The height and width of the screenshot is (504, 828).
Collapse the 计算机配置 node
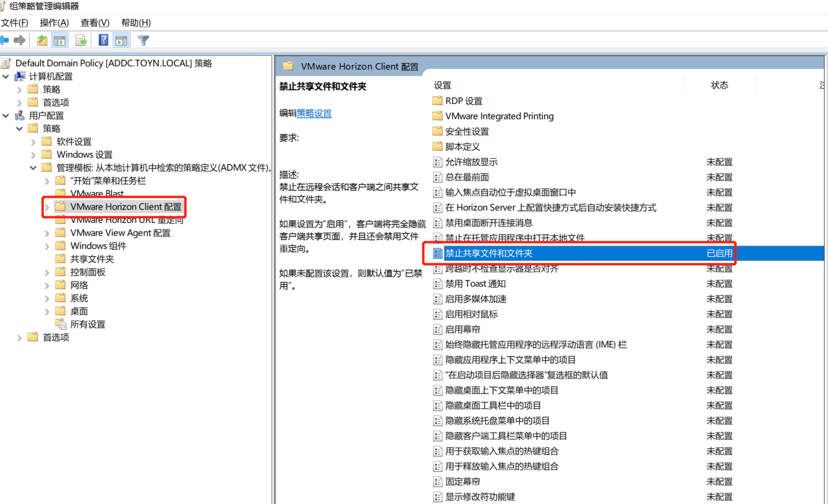point(6,77)
